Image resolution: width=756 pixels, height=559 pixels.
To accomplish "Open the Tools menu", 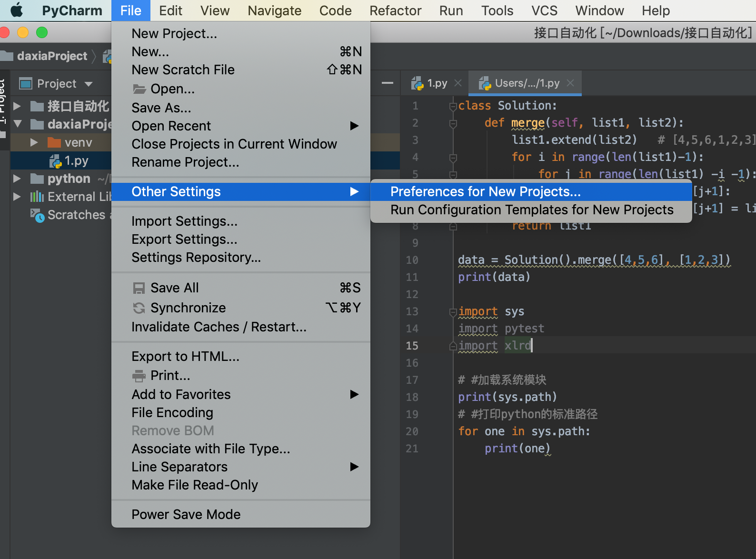I will (497, 10).
